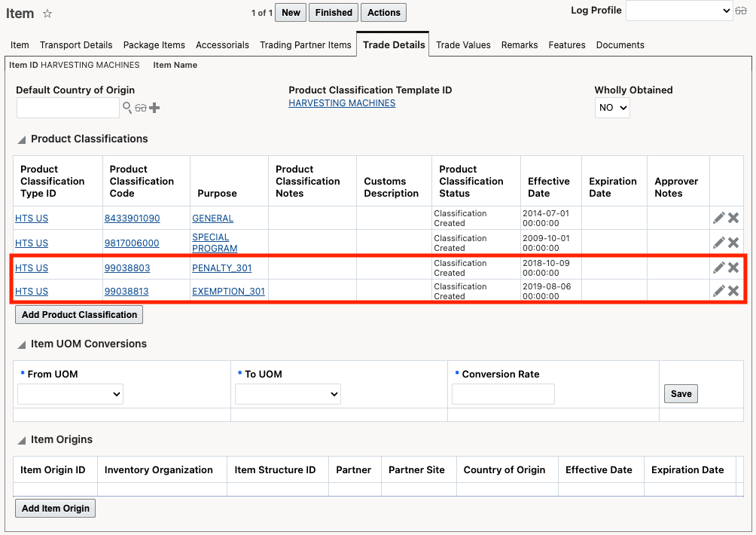
Task: Click Add Product Classification button
Action: tap(79, 314)
